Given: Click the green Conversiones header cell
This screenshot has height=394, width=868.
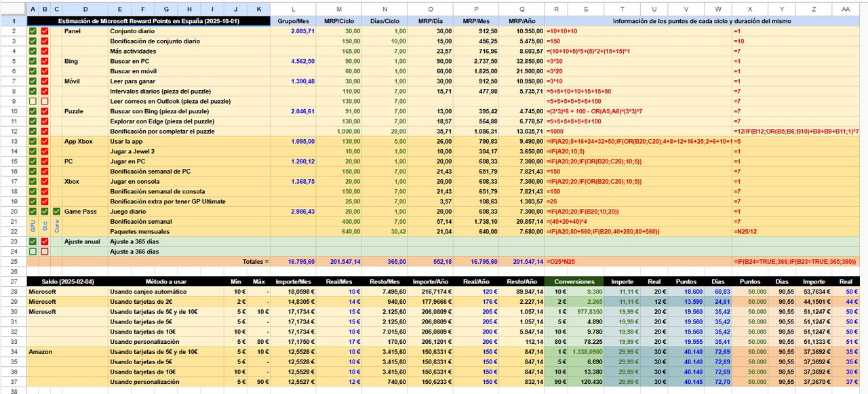Looking at the screenshot, I should (x=575, y=281).
